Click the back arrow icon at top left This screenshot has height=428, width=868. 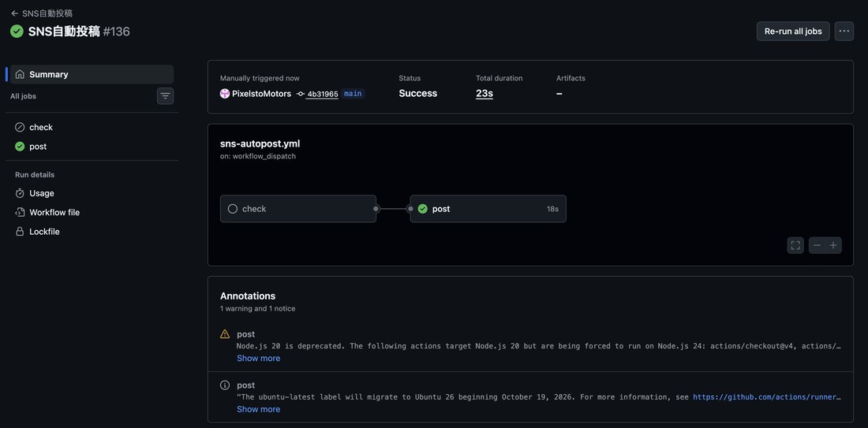tap(14, 13)
